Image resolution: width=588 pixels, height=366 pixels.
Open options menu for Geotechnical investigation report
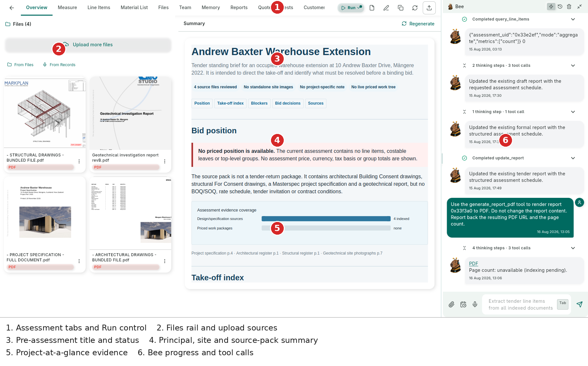pyautogui.click(x=165, y=161)
